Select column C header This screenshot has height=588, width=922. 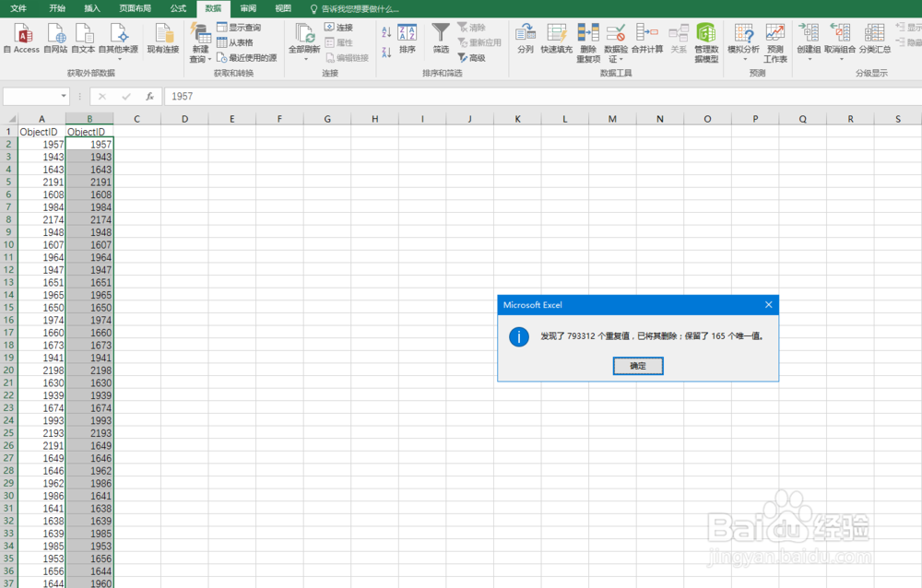pyautogui.click(x=137, y=119)
